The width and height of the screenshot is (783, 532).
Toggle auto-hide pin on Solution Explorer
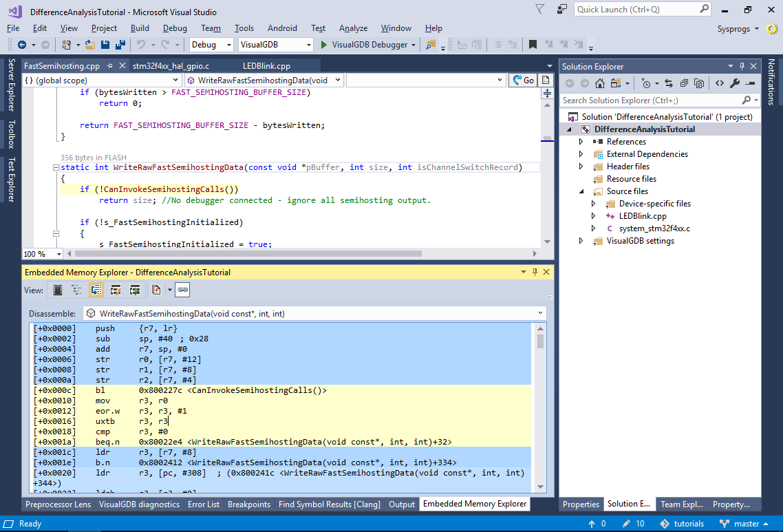[x=742, y=66]
